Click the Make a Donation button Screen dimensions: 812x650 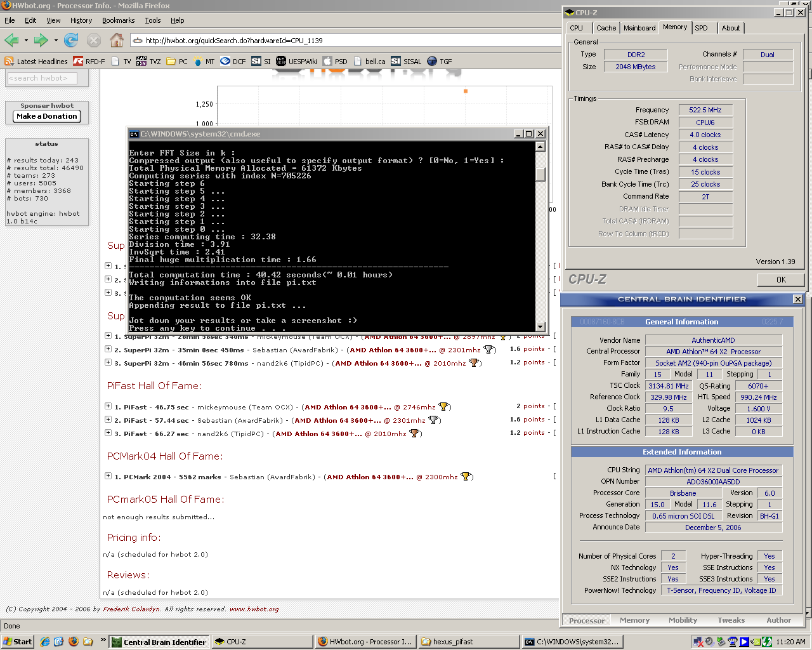[47, 116]
